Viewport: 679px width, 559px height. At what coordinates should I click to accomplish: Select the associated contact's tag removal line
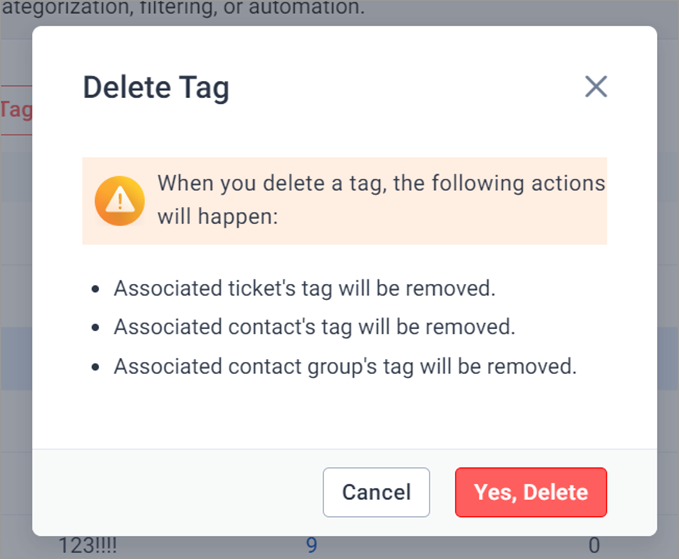click(314, 327)
